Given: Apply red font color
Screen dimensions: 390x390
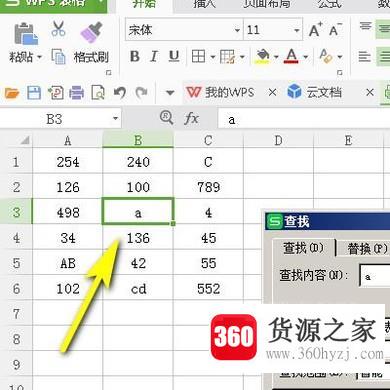Looking at the screenshot, I should (x=292, y=57).
